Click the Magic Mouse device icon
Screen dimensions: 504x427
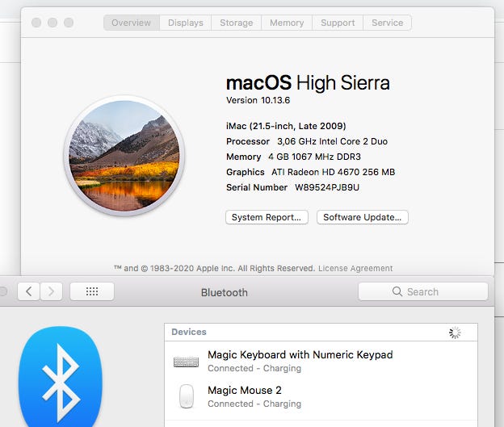coord(187,396)
